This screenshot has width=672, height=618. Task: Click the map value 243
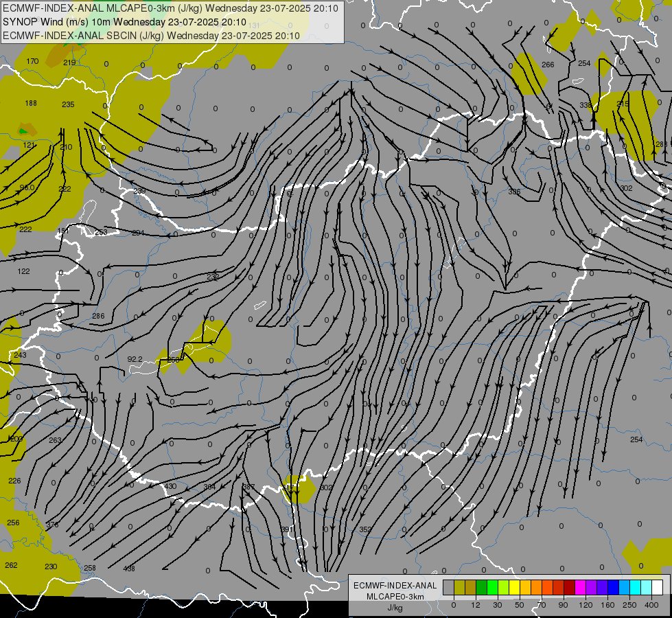pyautogui.click(x=20, y=355)
